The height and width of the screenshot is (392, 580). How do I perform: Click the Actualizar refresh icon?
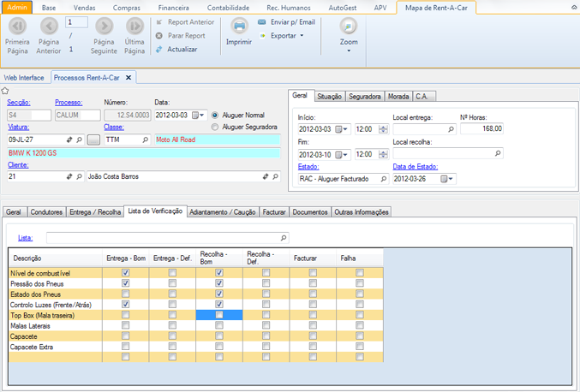tap(159, 50)
